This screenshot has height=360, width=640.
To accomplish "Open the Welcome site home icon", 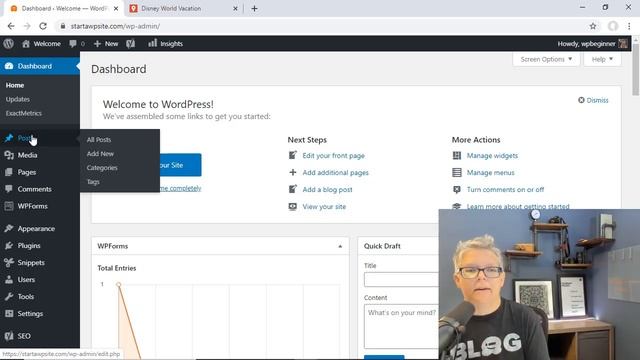I will [26, 44].
